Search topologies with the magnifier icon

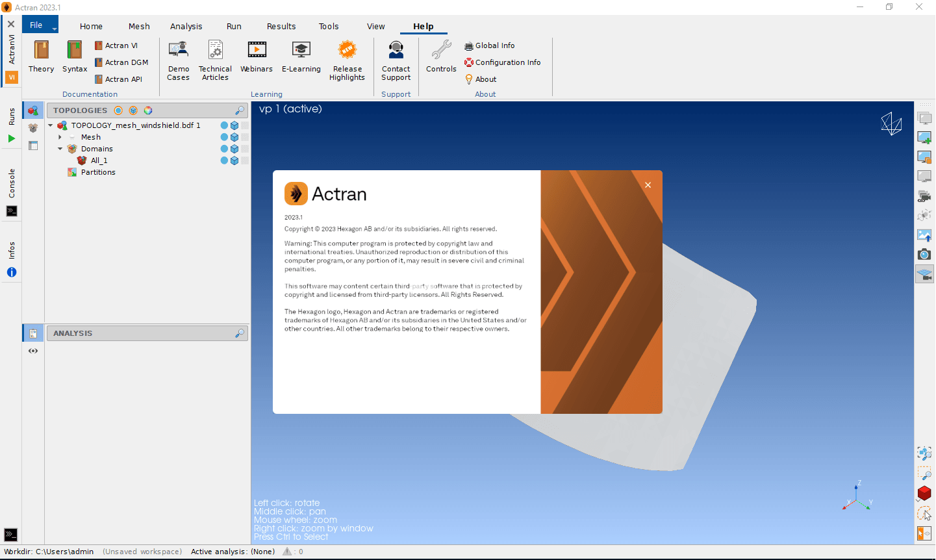(240, 110)
